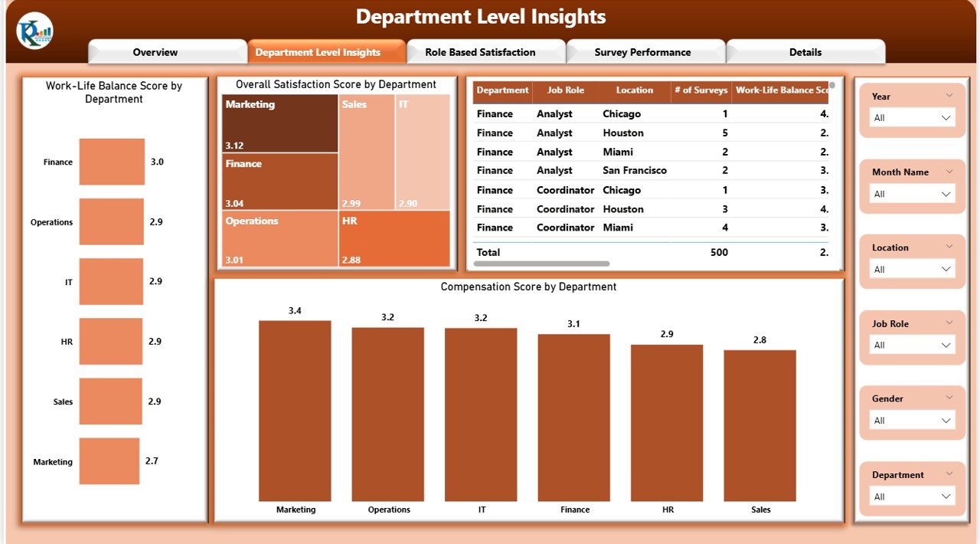This screenshot has height=544, width=980.
Task: Open the Overview tab
Action: (x=167, y=52)
